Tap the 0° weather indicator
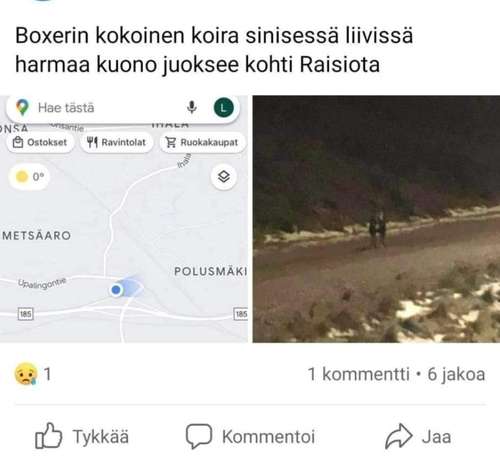Image resolution: width=500 pixels, height=463 pixels. [x=30, y=177]
